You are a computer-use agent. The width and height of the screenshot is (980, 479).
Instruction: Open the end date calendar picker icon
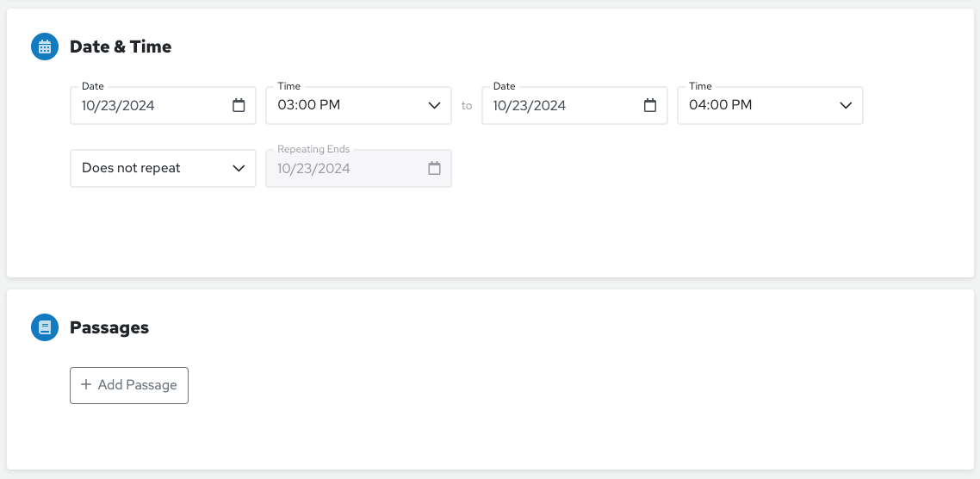650,105
